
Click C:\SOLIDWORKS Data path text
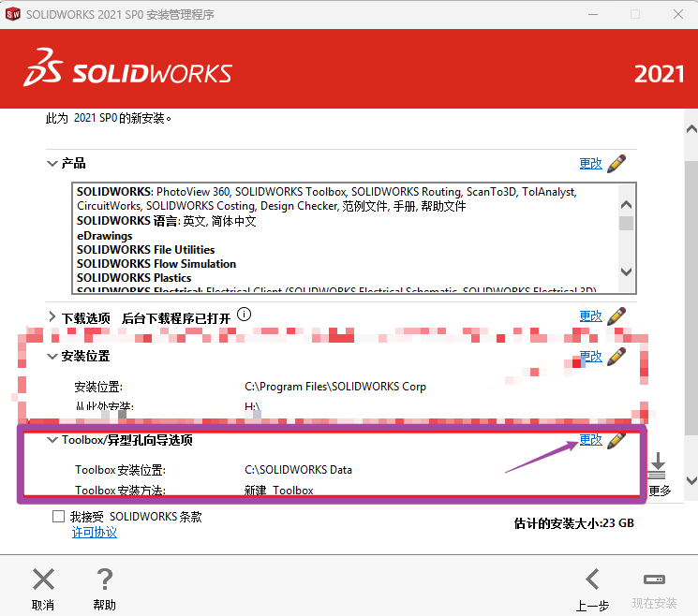[298, 470]
